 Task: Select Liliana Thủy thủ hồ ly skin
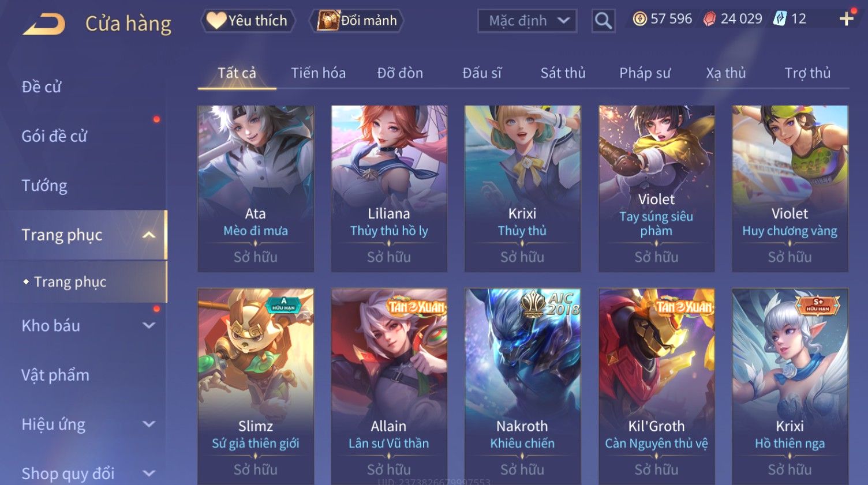point(389,189)
